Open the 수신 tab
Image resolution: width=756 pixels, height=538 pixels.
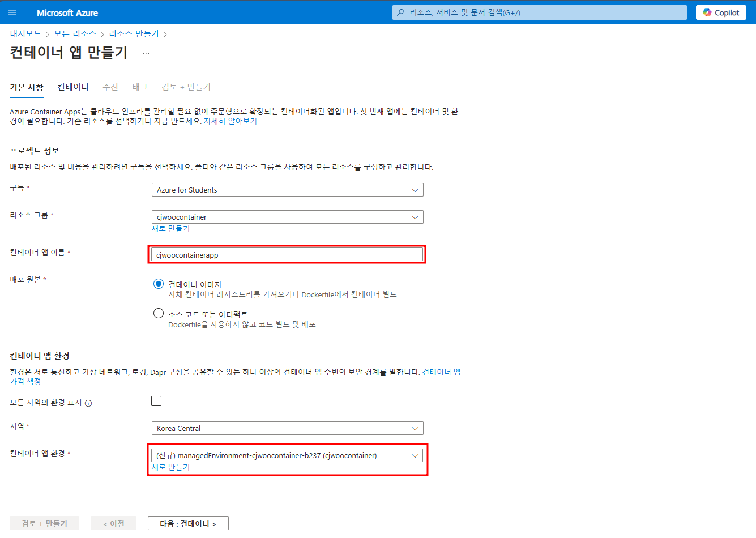point(110,87)
